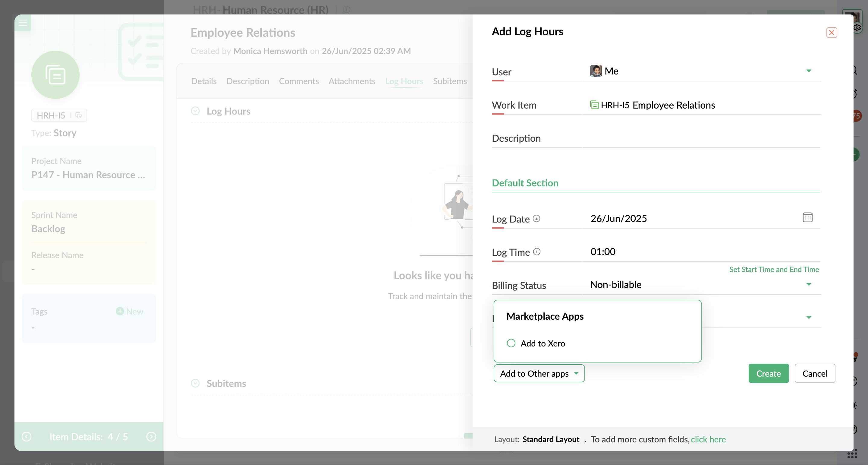The height and width of the screenshot is (465, 868).
Task: Follow the click here custom fields link
Action: 708,439
